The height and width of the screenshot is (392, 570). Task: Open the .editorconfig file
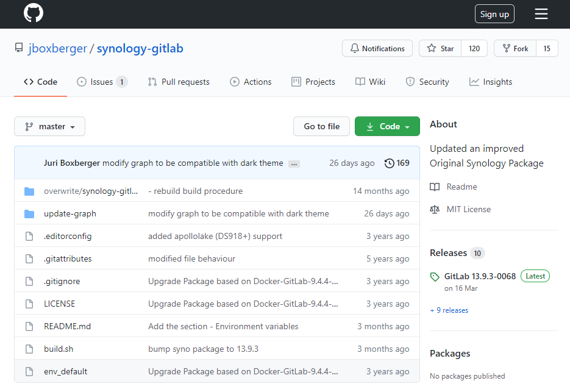68,237
